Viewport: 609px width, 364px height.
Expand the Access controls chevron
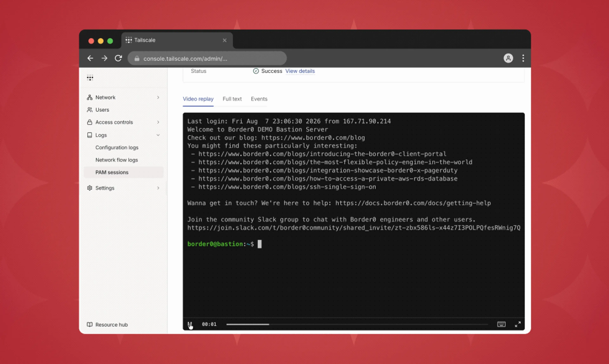(158, 122)
